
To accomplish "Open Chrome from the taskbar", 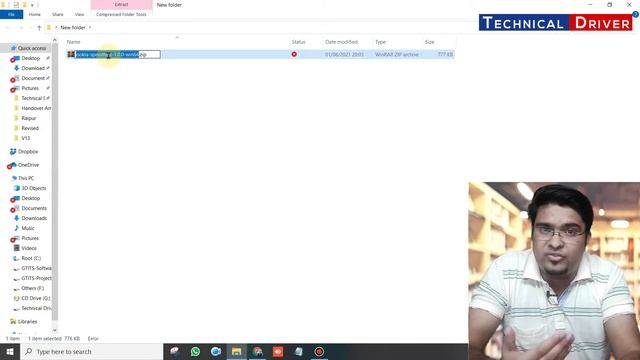I will (257, 351).
